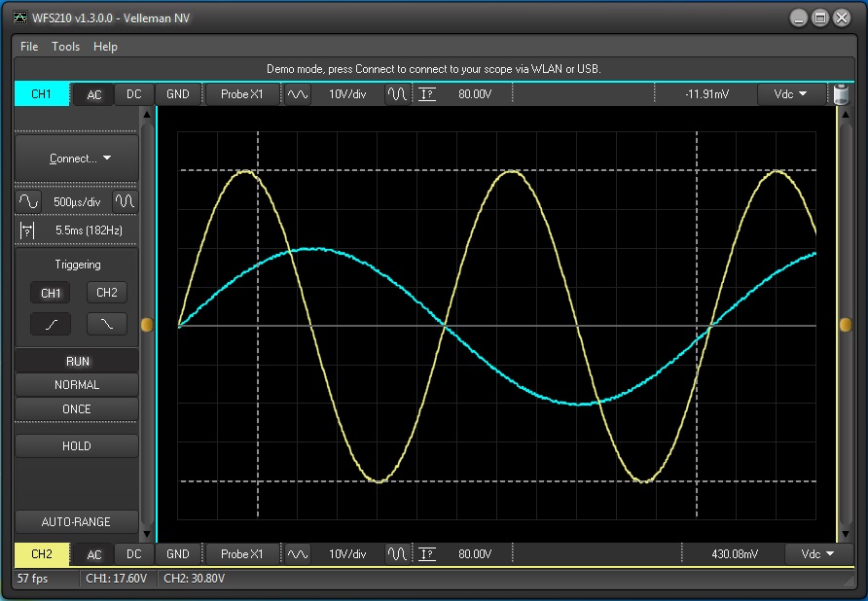The image size is (868, 601).
Task: Decrease CH1 volts per division
Action: (297, 94)
